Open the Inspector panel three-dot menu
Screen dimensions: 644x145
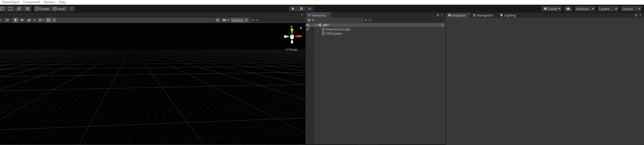640,15
